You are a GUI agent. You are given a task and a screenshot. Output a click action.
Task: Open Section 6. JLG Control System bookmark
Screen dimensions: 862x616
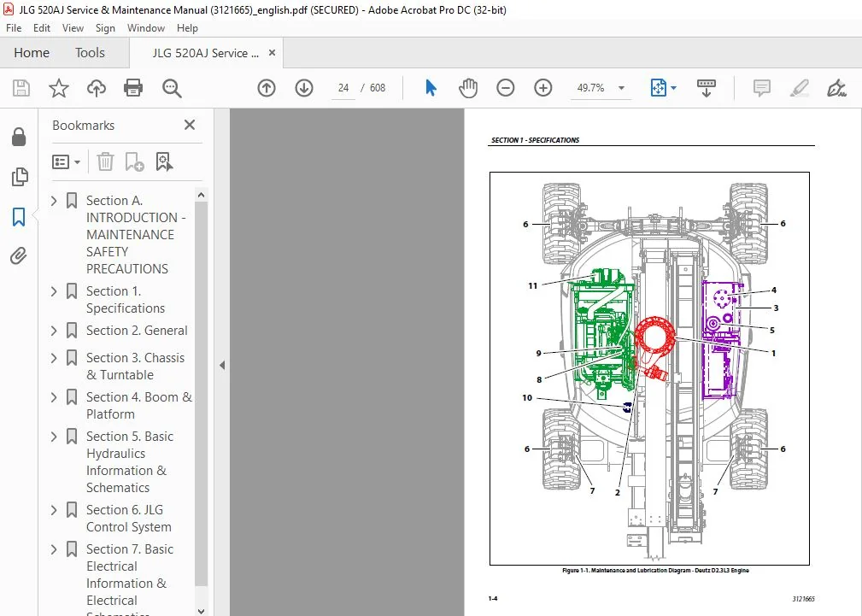129,518
